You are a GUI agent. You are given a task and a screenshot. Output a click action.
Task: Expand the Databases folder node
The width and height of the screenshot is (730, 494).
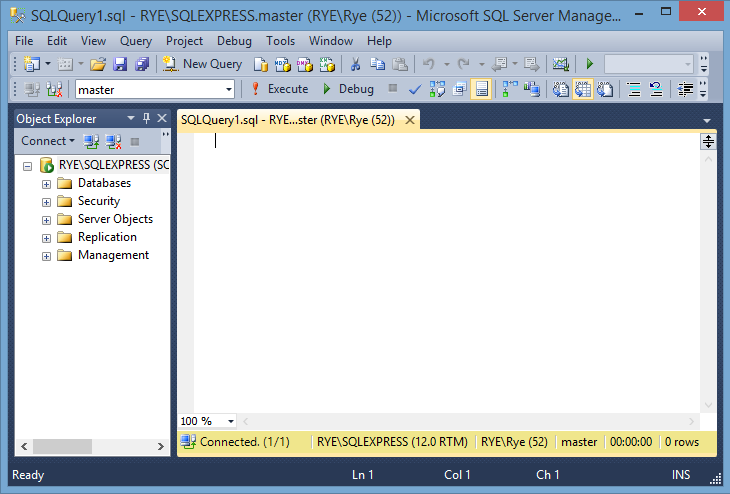pyautogui.click(x=46, y=184)
